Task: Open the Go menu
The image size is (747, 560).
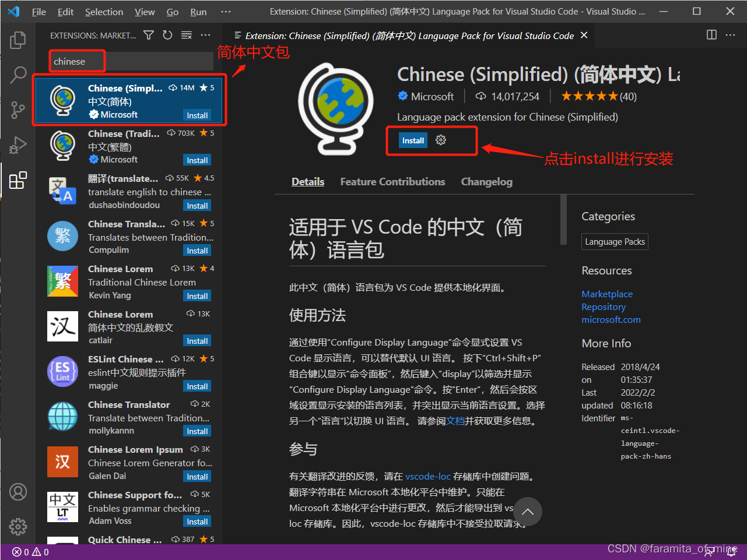Action: (173, 12)
